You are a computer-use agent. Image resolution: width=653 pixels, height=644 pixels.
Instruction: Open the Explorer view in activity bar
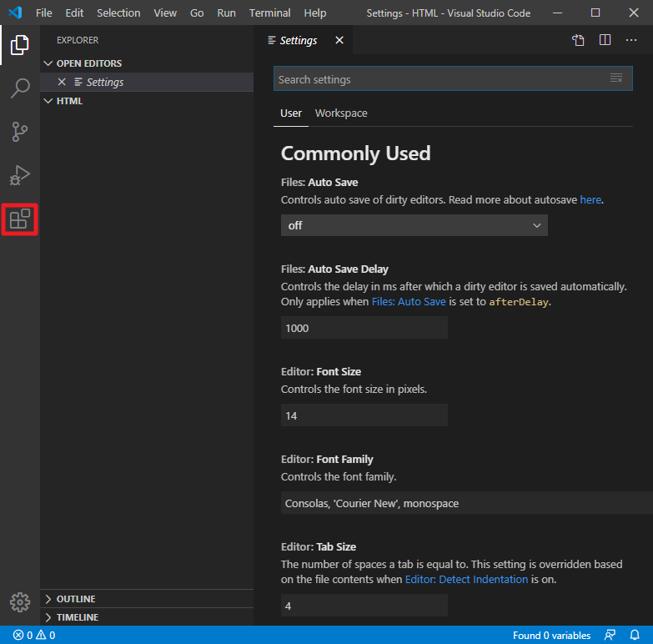[x=19, y=44]
